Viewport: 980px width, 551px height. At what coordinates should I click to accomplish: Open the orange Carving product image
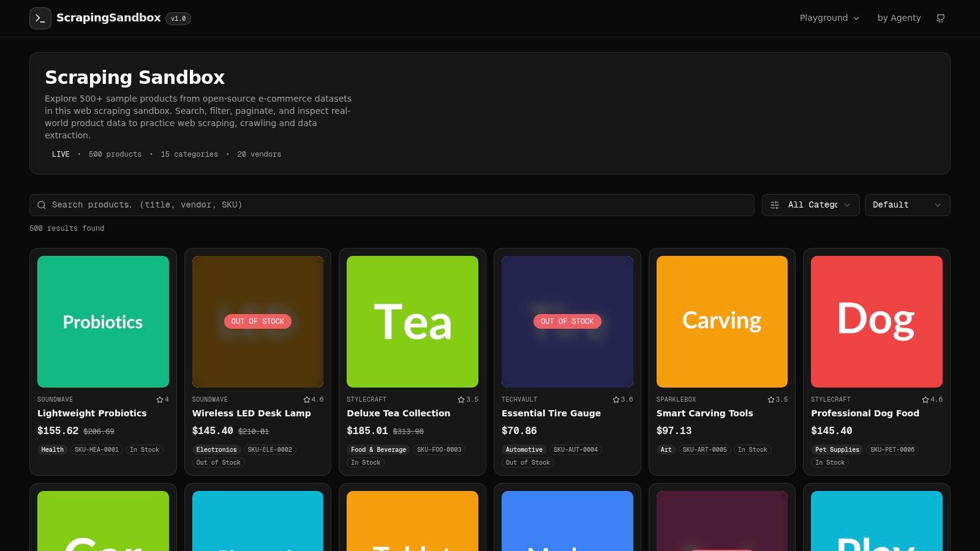[722, 321]
